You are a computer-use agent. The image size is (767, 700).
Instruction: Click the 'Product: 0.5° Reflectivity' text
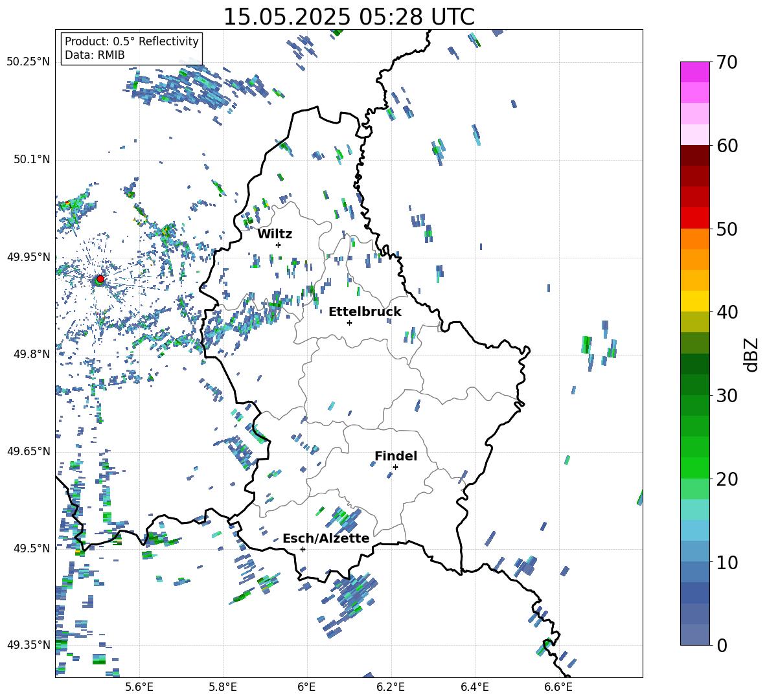pos(132,41)
